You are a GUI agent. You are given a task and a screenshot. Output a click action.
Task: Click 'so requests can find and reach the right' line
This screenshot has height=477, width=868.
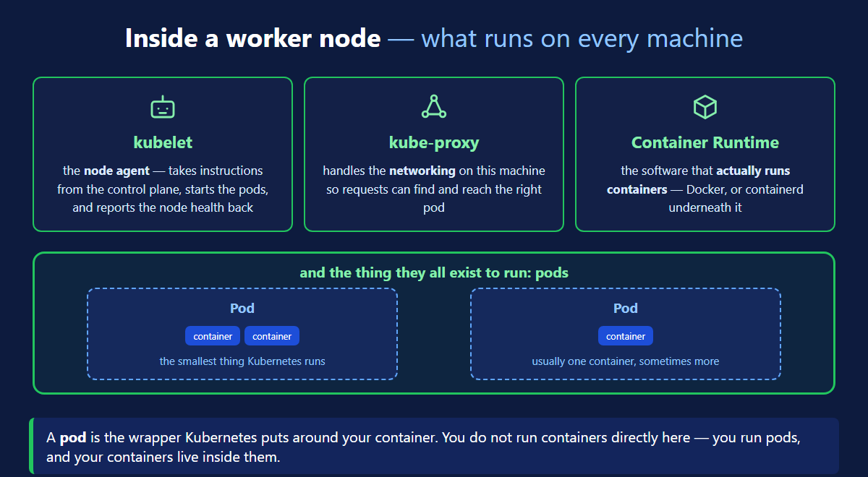[434, 189]
